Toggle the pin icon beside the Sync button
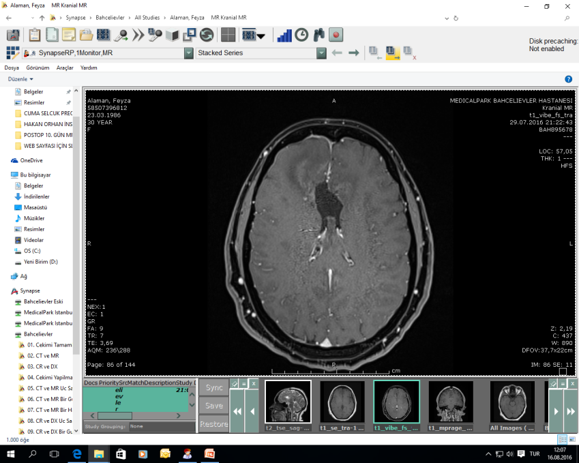The height and width of the screenshot is (463, 579). (234, 384)
